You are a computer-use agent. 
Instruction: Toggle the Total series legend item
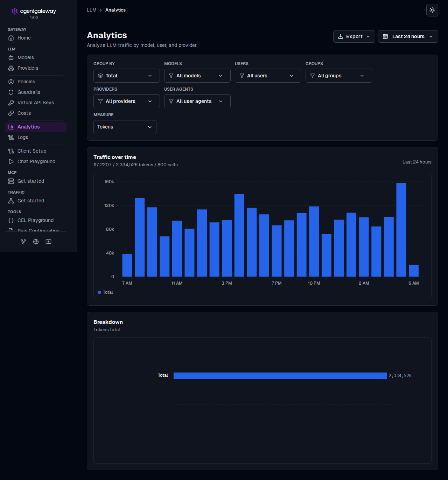tap(105, 292)
